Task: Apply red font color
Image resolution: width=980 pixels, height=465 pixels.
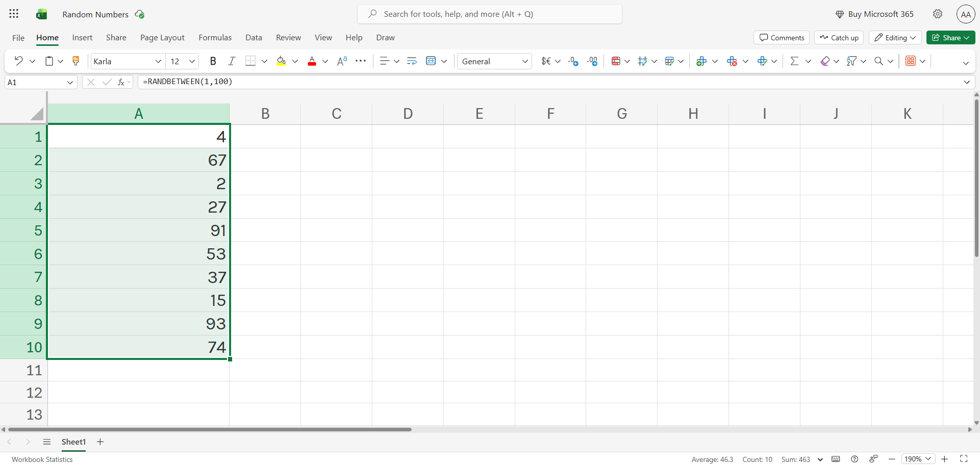Action: (312, 61)
